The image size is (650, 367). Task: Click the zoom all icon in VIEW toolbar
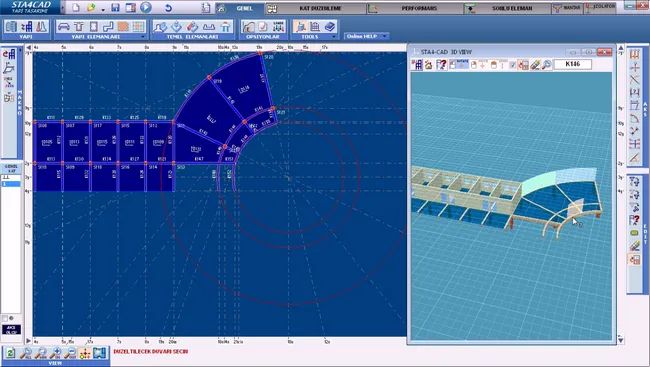[26, 353]
